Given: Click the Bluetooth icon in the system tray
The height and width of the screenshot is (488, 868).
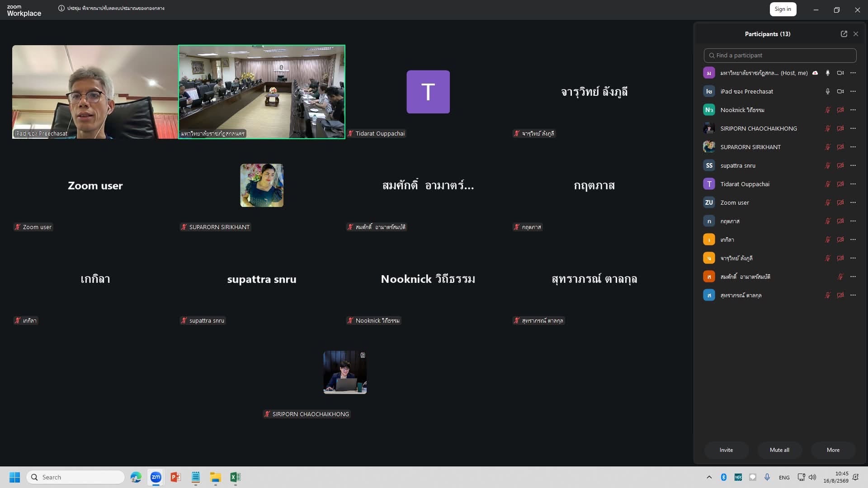Looking at the screenshot, I should pos(723,477).
